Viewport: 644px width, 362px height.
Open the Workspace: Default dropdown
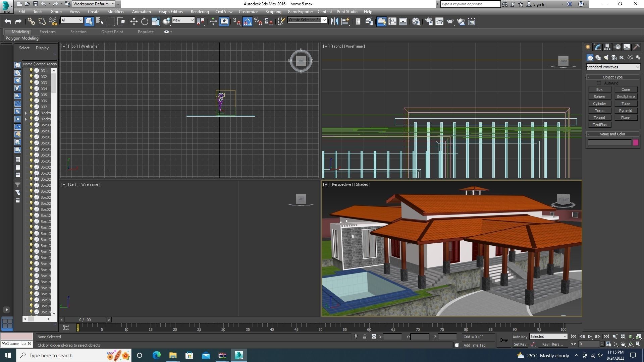[x=94, y=4]
